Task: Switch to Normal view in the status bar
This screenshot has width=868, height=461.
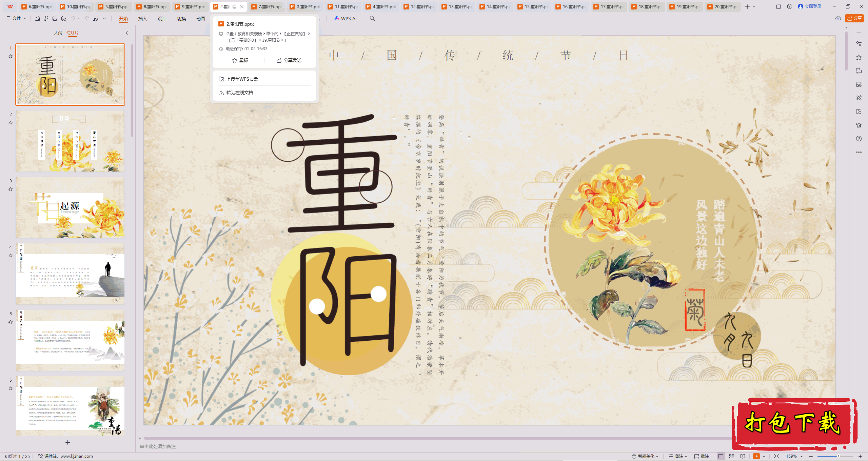Action: 721,456
